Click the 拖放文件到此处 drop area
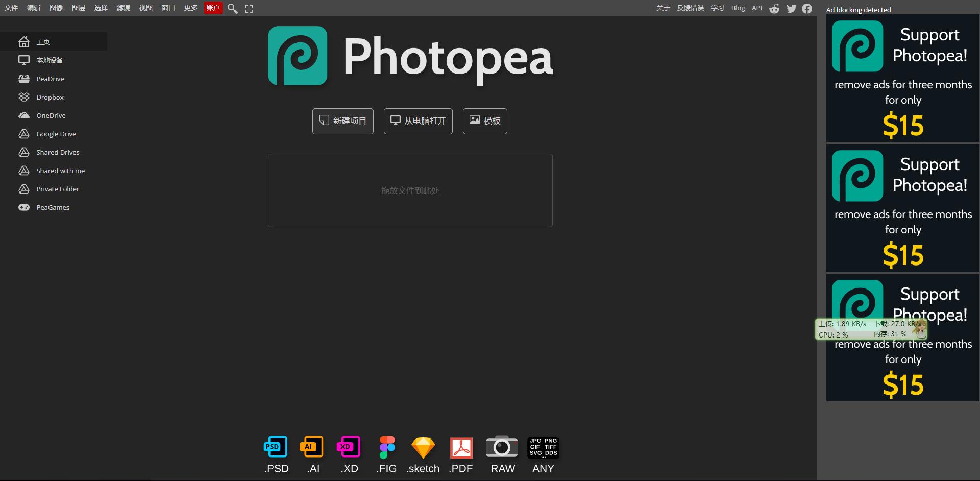Image resolution: width=980 pixels, height=481 pixels. point(410,190)
